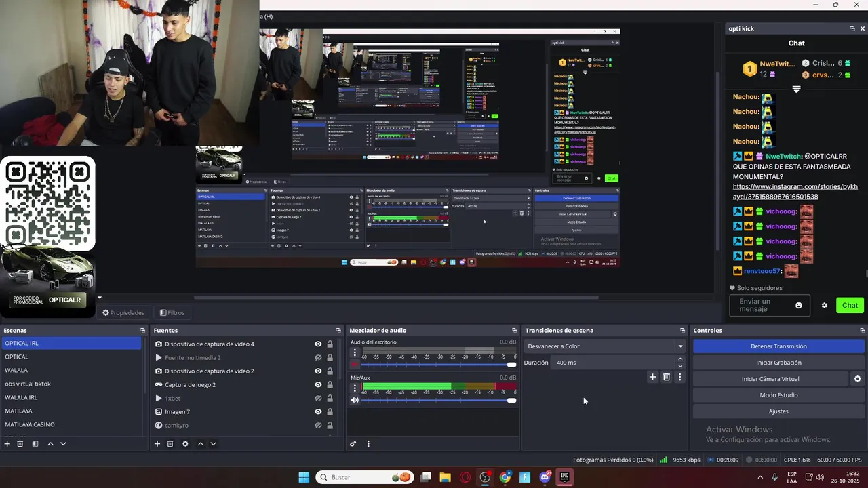Open the Filtros tab

[172, 313]
